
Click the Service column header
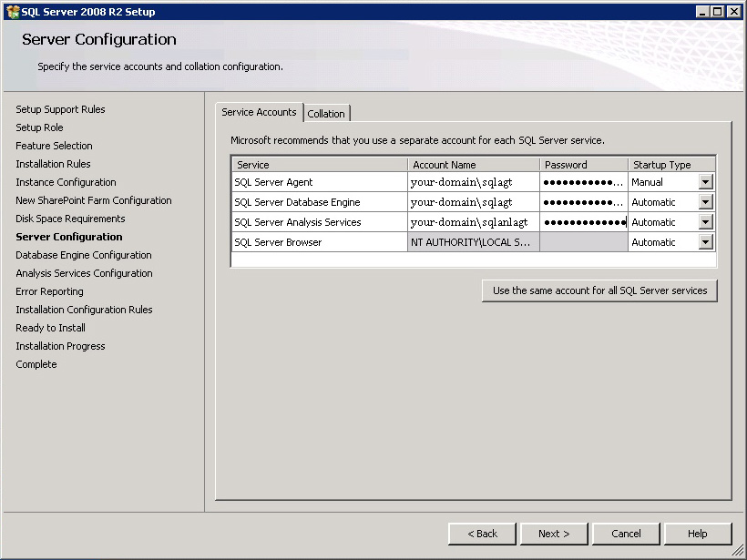(320, 165)
